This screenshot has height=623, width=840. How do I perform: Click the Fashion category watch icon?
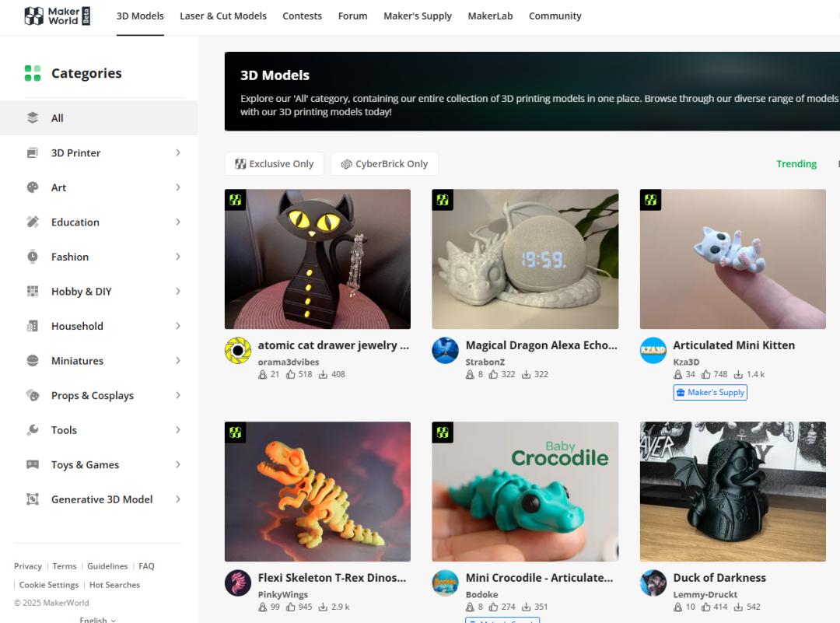point(33,257)
